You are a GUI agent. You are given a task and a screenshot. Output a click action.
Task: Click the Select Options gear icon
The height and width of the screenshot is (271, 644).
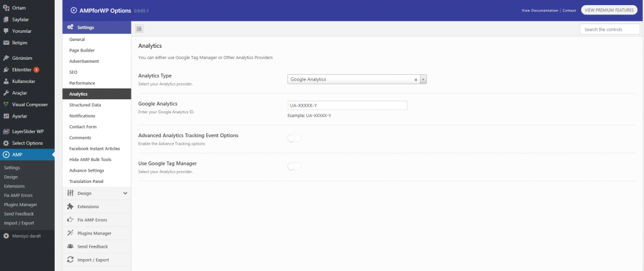[6, 143]
